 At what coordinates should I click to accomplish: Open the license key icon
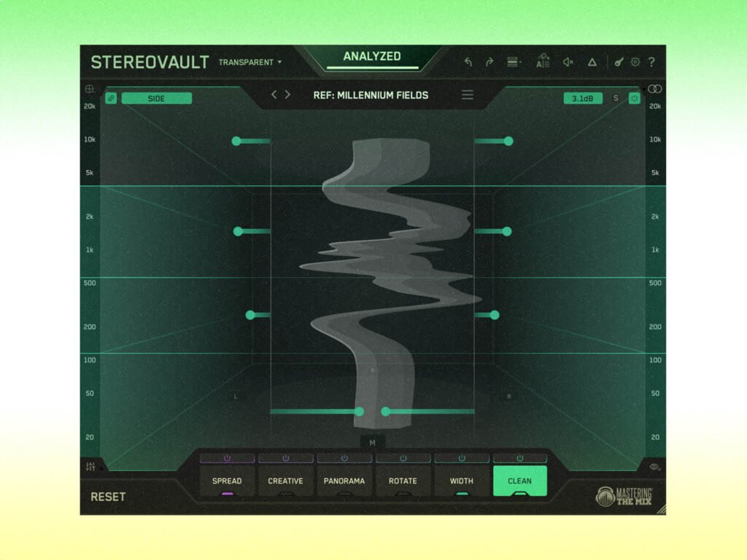[x=619, y=62]
